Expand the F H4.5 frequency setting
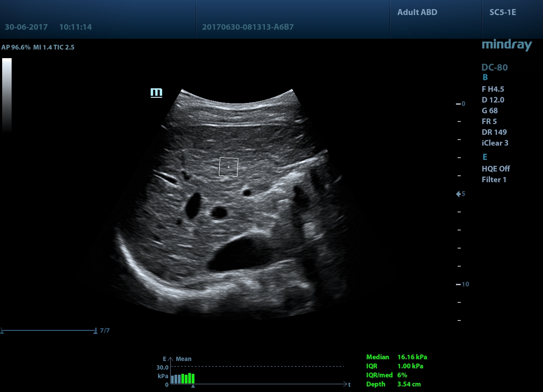543x392 pixels. [493, 89]
